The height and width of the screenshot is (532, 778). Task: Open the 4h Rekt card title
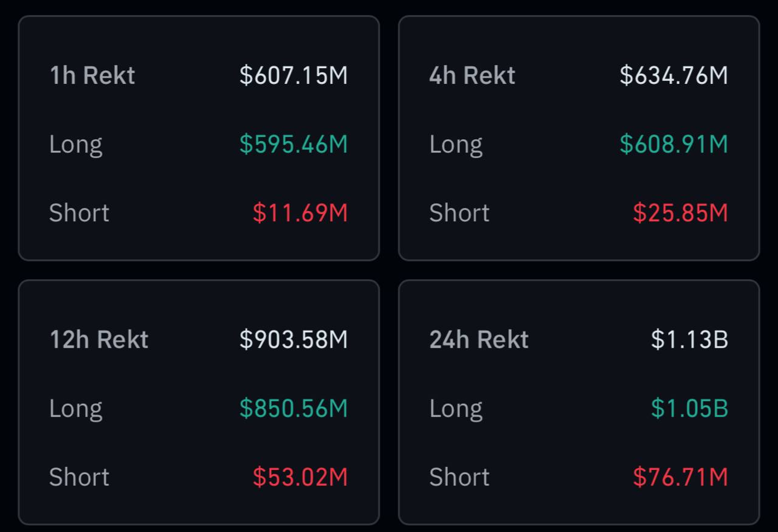tap(472, 75)
